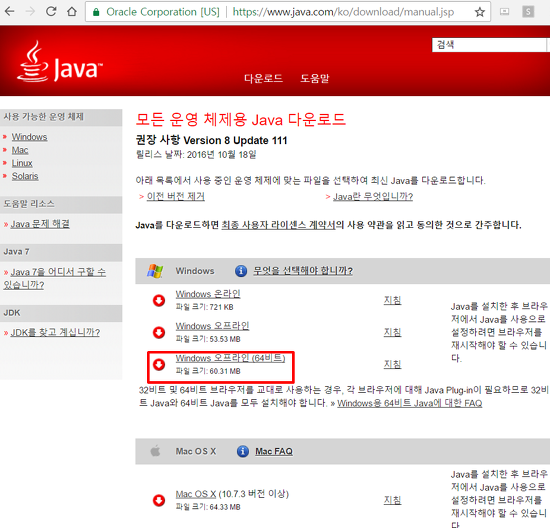
Task: Open the 최종 사용자 라이센스 계약서 link
Action: pos(279,225)
